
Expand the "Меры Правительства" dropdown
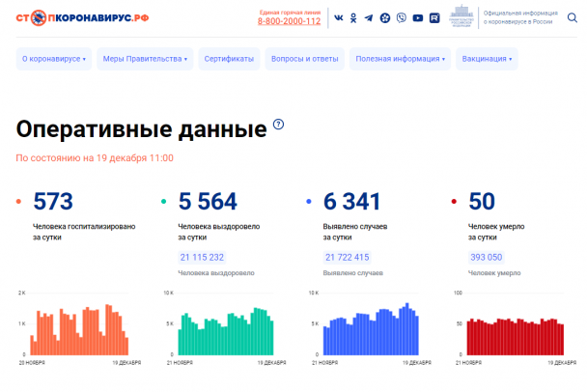[145, 59]
